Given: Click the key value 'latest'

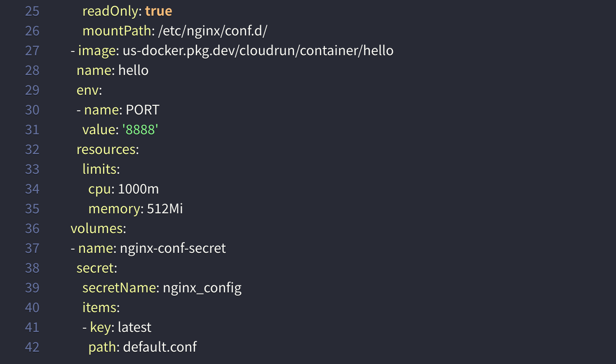Looking at the screenshot, I should 134,327.
